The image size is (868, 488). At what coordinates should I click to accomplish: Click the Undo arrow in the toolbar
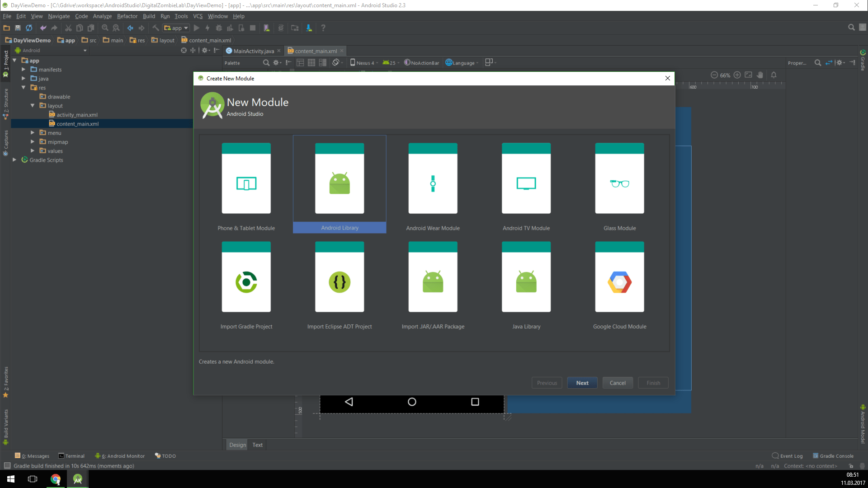point(43,28)
